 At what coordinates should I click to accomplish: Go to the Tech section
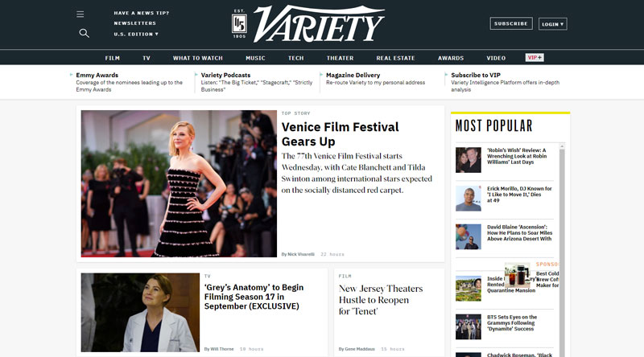click(295, 58)
